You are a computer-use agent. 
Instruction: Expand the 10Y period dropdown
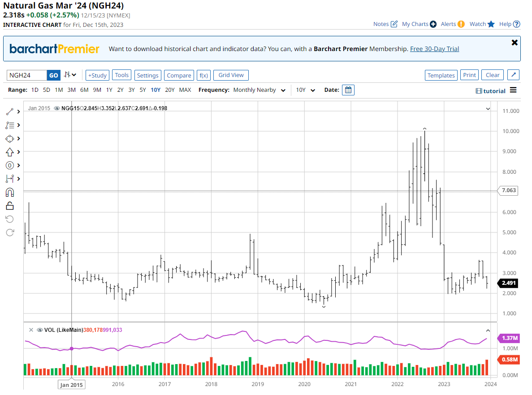click(x=305, y=90)
